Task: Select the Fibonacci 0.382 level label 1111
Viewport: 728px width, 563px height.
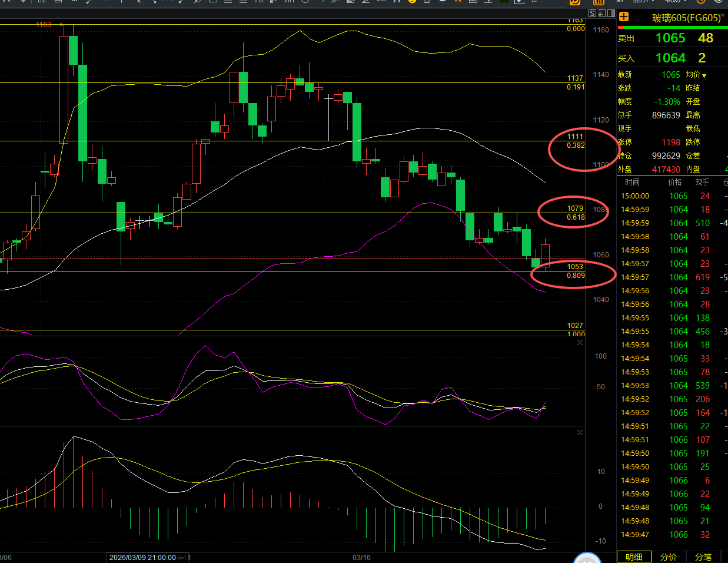Action: [x=575, y=137]
